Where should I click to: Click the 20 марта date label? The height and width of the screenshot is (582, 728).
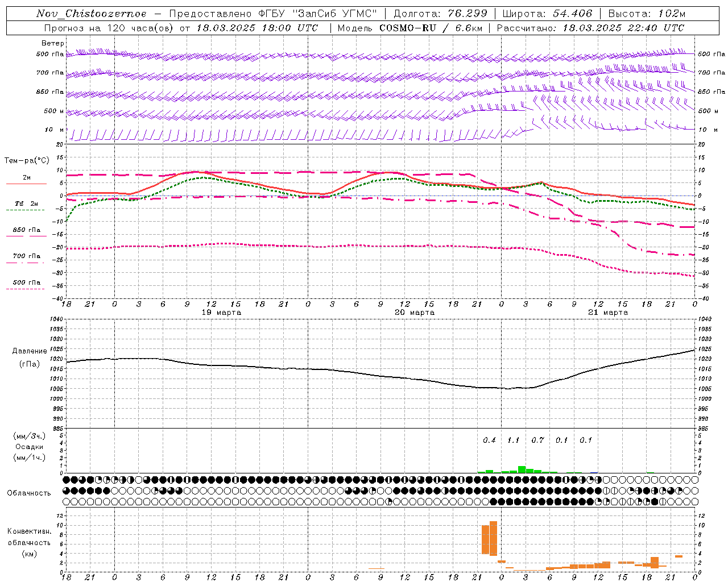point(415,313)
